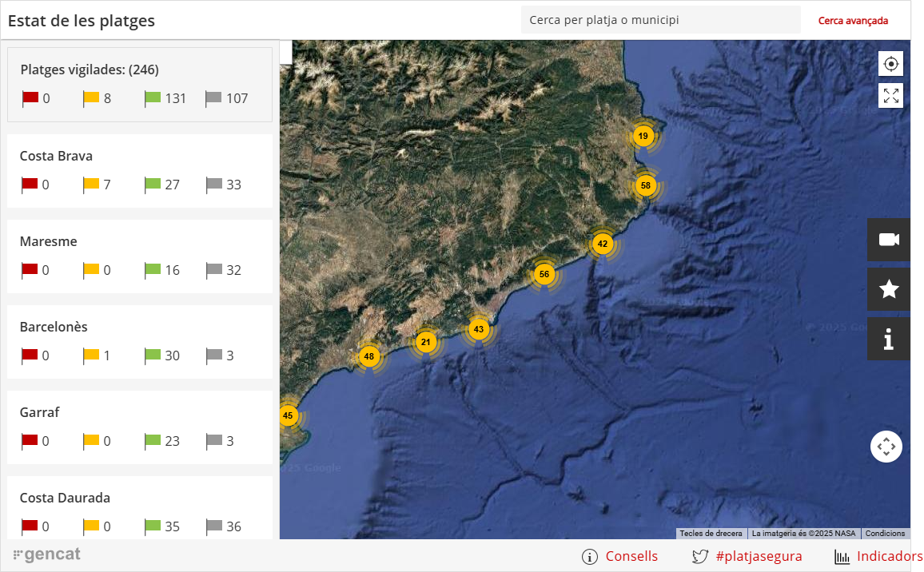Open Cerca avançada advanced search
The width and height of the screenshot is (924, 572).
[x=853, y=21]
